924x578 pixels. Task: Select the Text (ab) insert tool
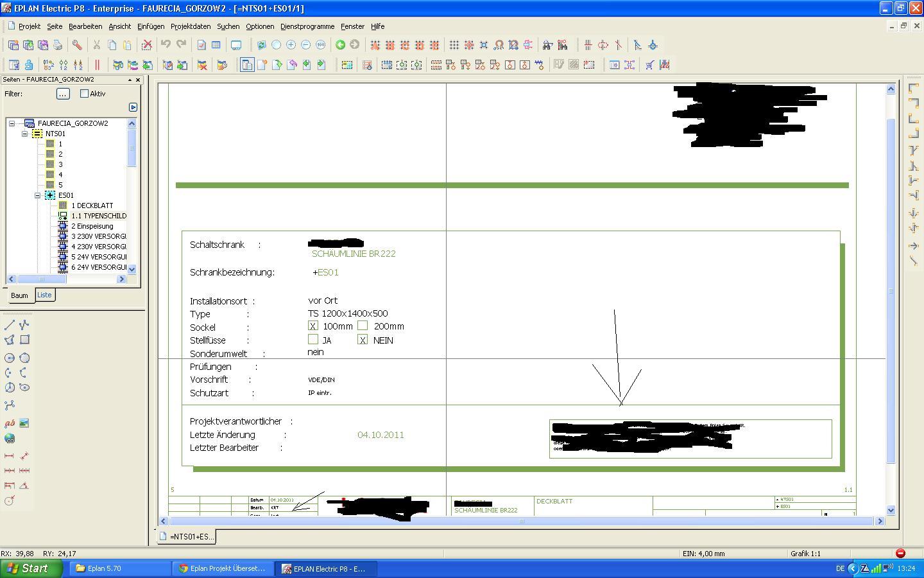click(10, 423)
